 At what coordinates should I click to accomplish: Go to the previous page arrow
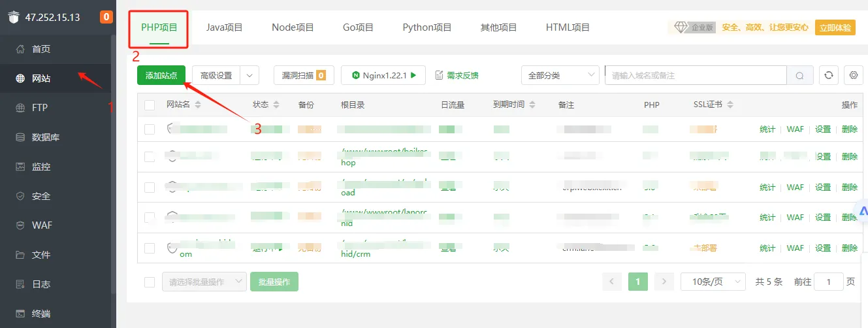click(612, 282)
